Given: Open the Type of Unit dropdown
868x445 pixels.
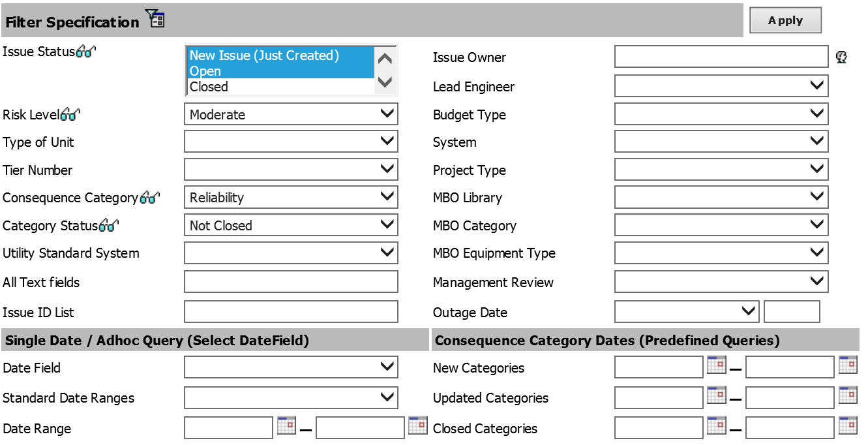Looking at the screenshot, I should point(291,142).
